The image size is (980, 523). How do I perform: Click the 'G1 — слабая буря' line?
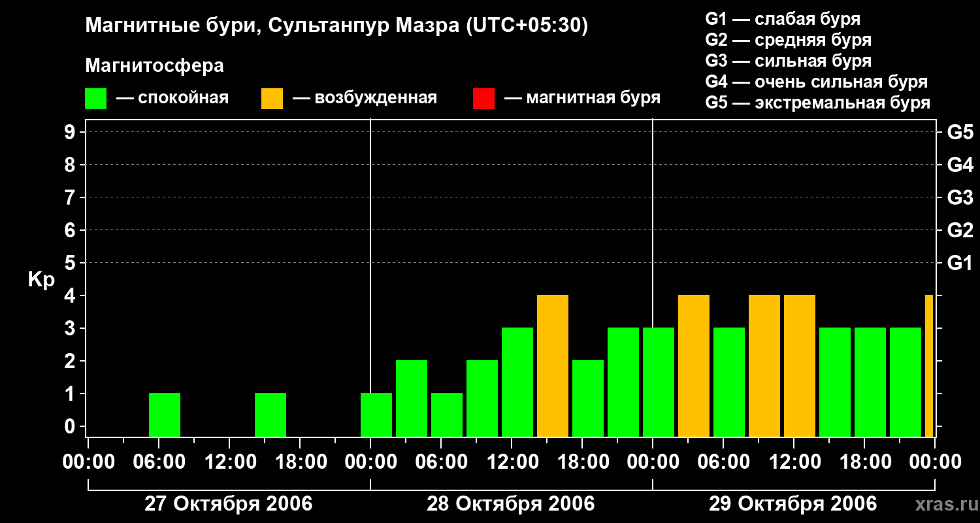pyautogui.click(x=783, y=19)
